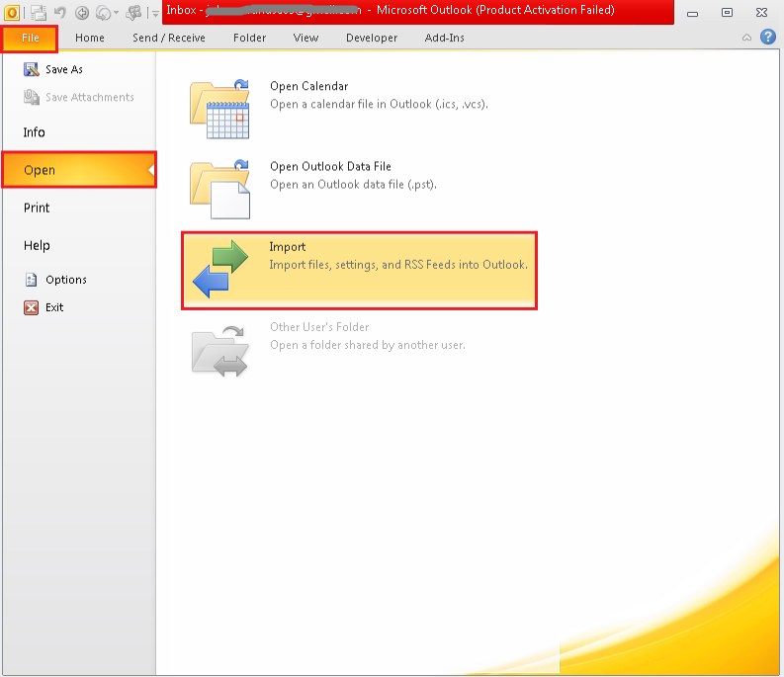Click the Undo quick access icon
Screen dimensions: 784x677
pos(60,13)
